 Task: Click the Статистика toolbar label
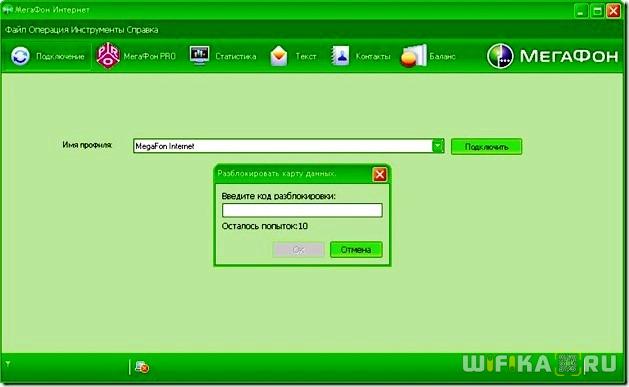pyautogui.click(x=236, y=56)
